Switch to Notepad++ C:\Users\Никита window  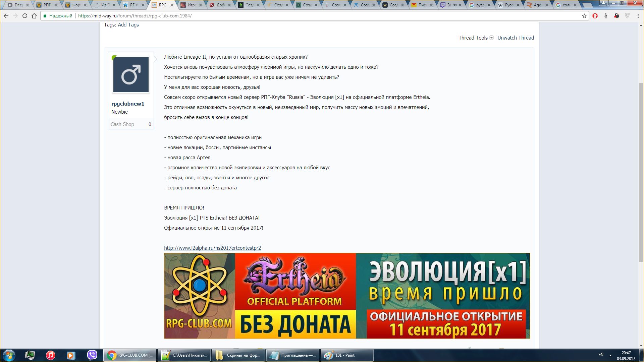184,355
